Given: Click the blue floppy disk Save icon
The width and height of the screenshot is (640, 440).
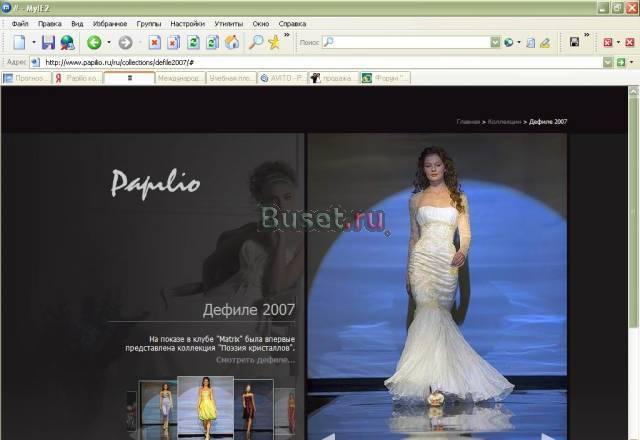Looking at the screenshot, I should point(47,42).
